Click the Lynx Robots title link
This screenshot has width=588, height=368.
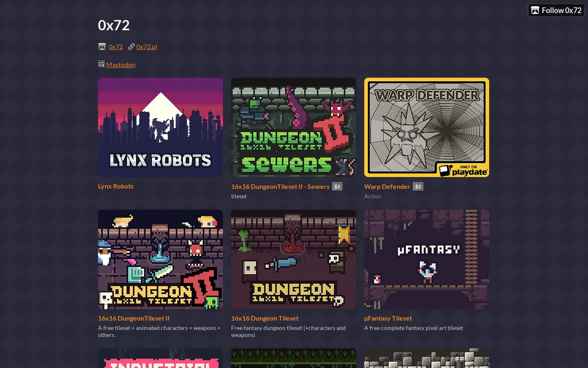point(116,186)
